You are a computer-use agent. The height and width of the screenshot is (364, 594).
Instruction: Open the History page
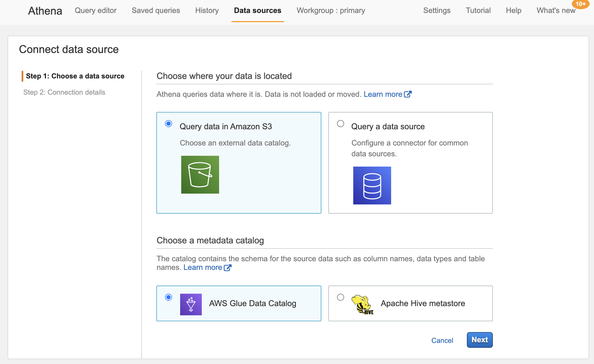coord(207,11)
